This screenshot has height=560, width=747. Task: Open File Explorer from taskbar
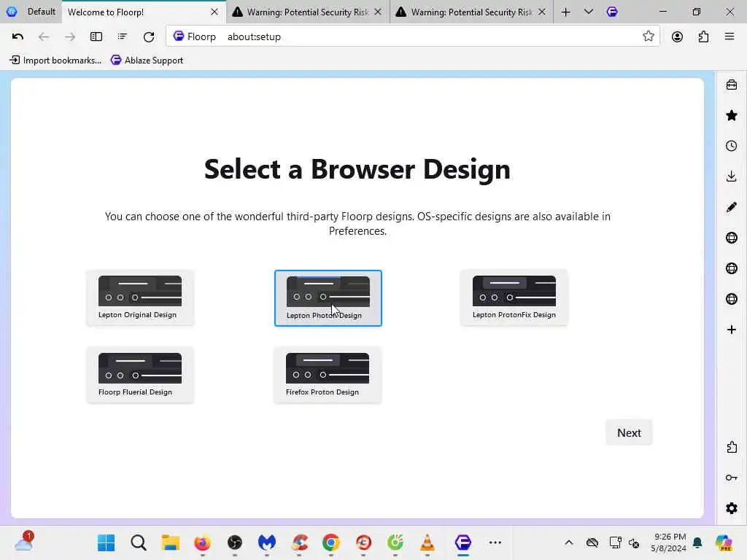pyautogui.click(x=170, y=542)
